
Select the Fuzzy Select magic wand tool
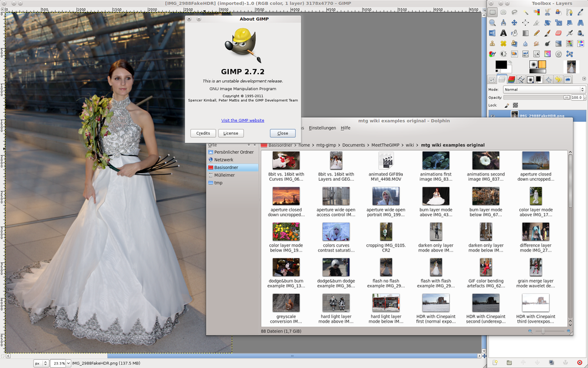tap(525, 12)
